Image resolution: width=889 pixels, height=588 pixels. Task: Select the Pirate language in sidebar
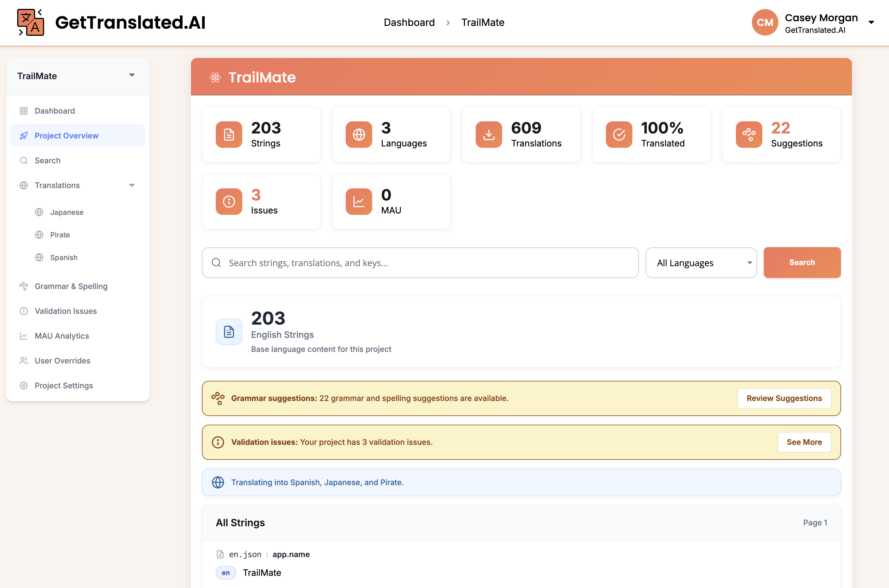click(x=60, y=235)
